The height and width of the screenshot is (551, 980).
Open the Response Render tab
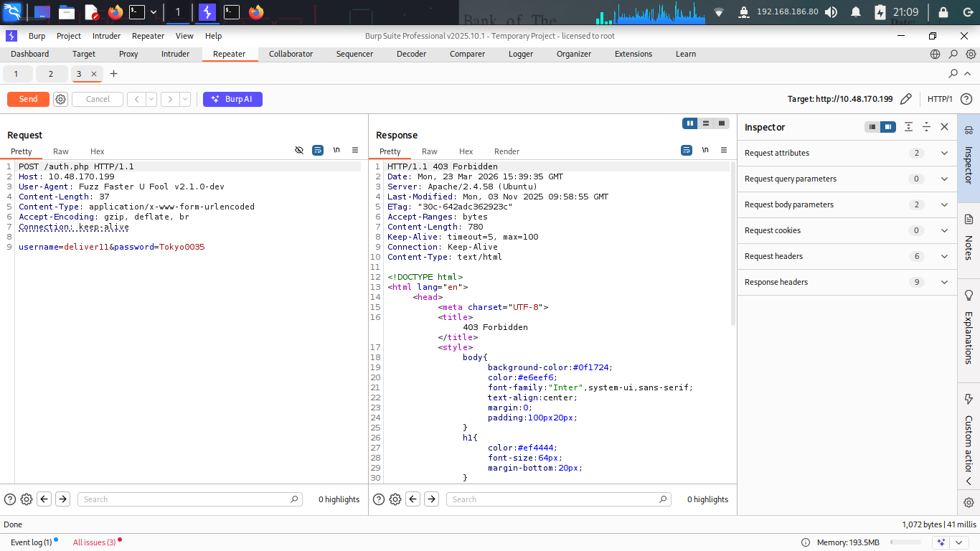coord(507,151)
